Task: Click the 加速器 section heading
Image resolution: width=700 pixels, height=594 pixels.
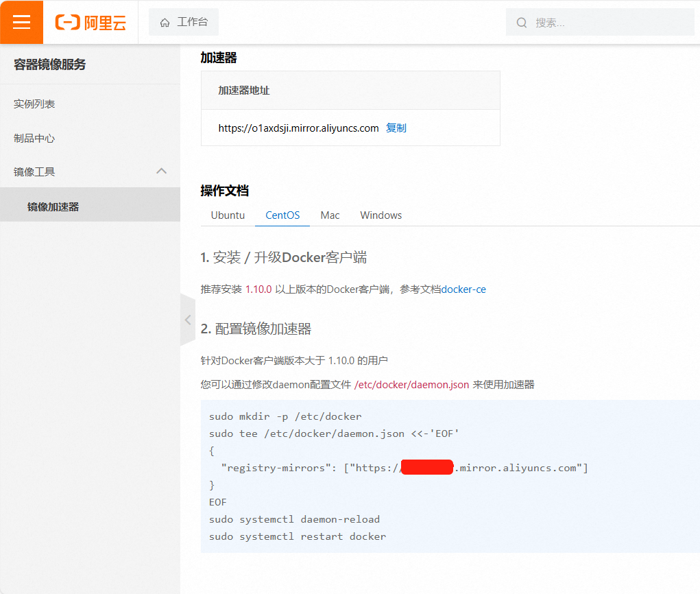Action: tap(218, 58)
